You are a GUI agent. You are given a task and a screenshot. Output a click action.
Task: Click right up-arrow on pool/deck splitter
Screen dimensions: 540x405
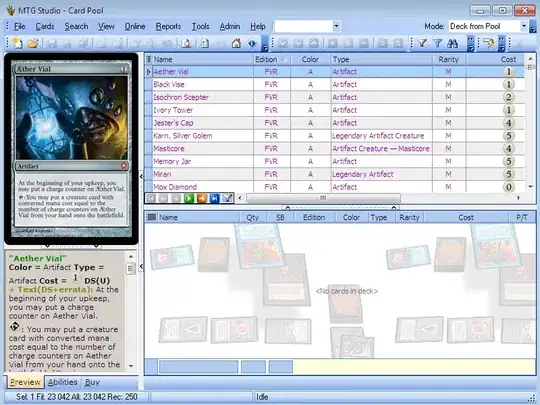(394, 207)
